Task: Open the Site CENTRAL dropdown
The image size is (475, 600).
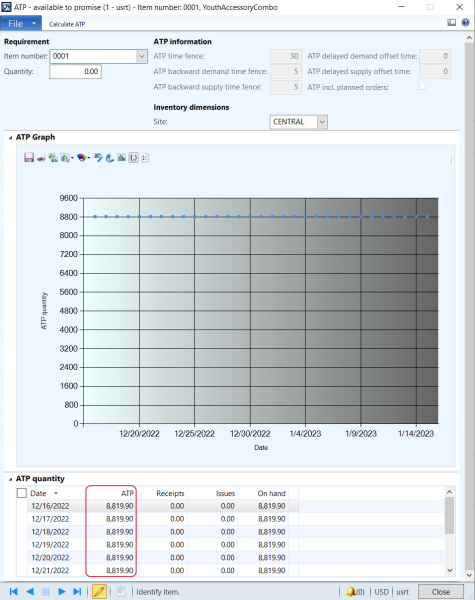Action: tap(322, 122)
